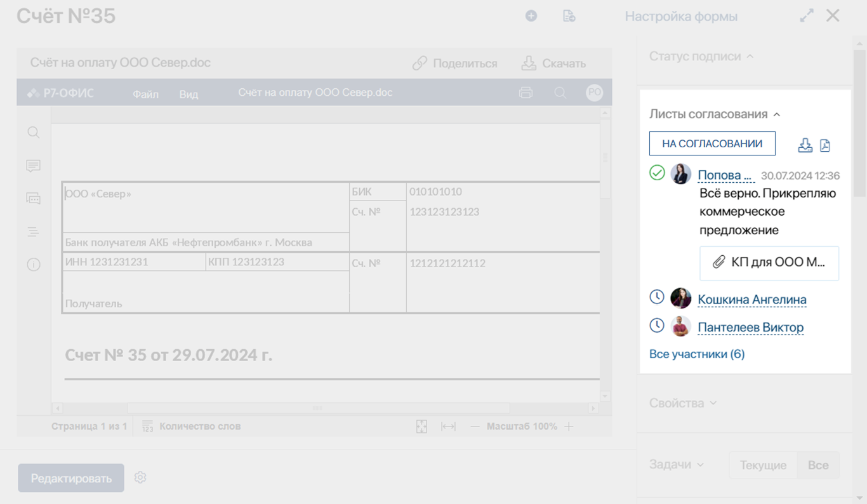Click the print icon in the Р7-ОФИС toolbar

[x=526, y=93]
